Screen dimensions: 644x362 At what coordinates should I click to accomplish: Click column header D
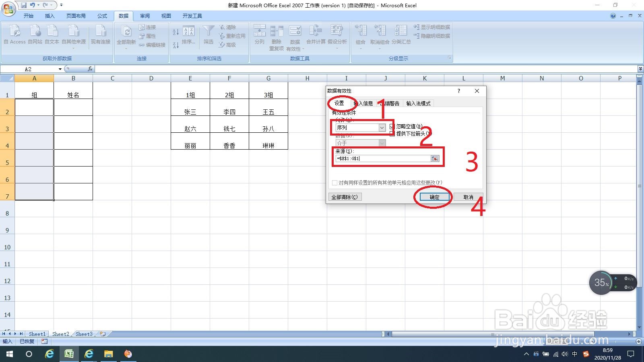(x=151, y=78)
